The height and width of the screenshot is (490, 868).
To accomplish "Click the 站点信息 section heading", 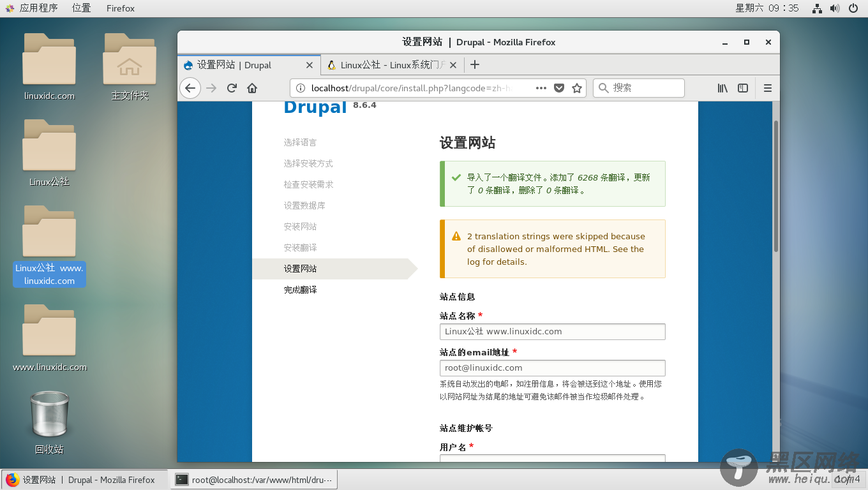I will pyautogui.click(x=457, y=297).
